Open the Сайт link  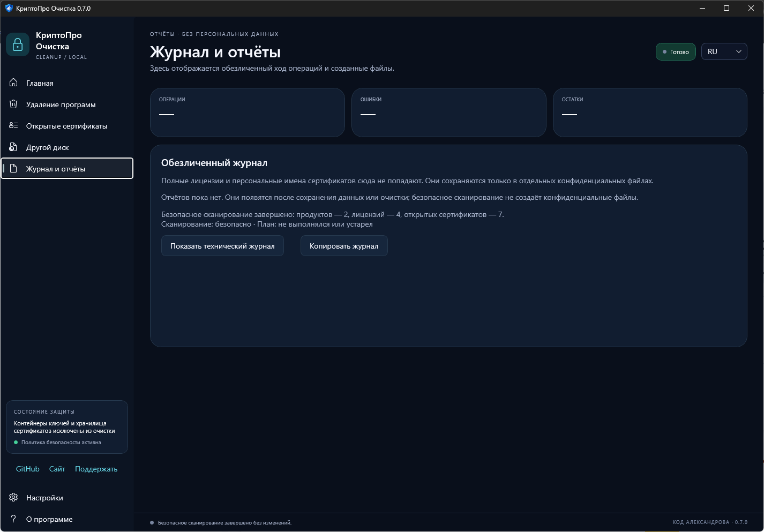pyautogui.click(x=57, y=469)
